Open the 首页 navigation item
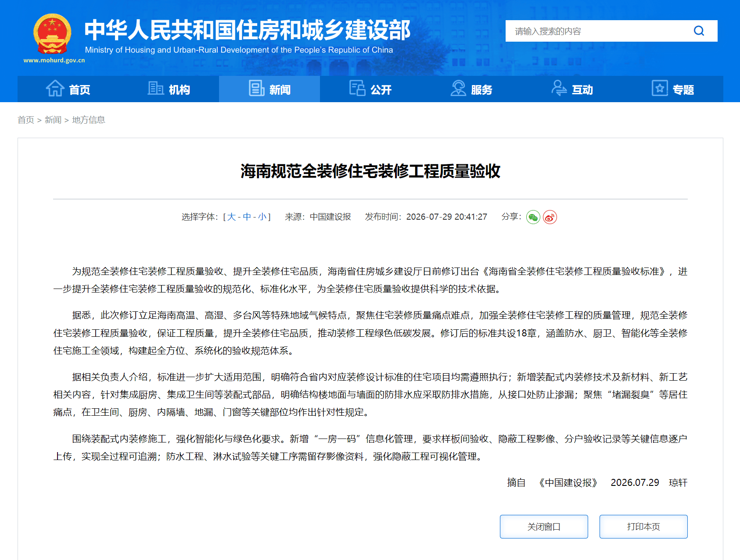This screenshot has width=740, height=560. click(68, 89)
